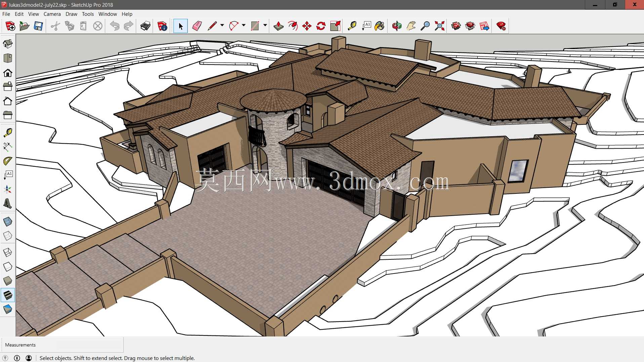
Task: Select the Pan hand tool
Action: [x=411, y=26]
